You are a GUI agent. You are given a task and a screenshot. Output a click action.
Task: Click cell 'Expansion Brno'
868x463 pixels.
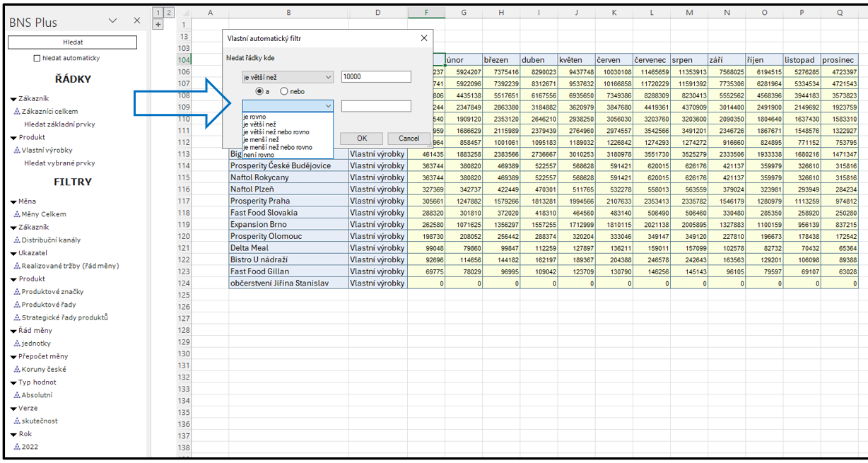pos(288,224)
